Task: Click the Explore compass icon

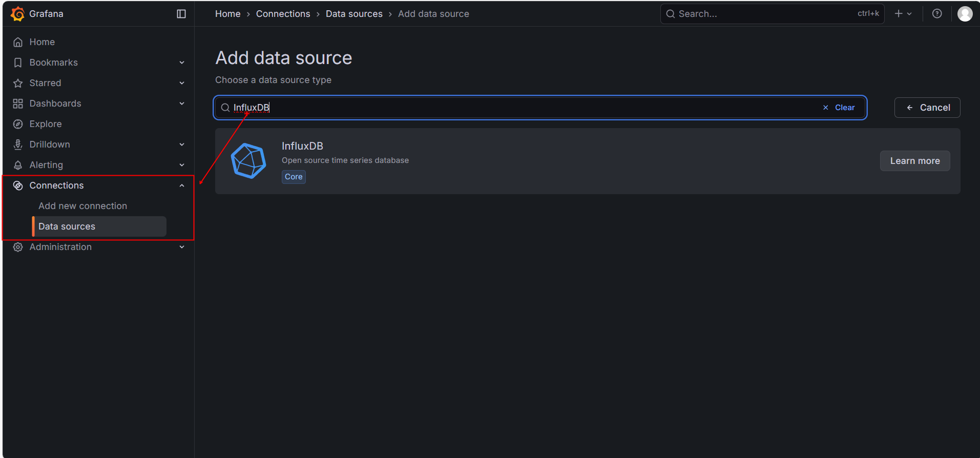Action: [18, 124]
